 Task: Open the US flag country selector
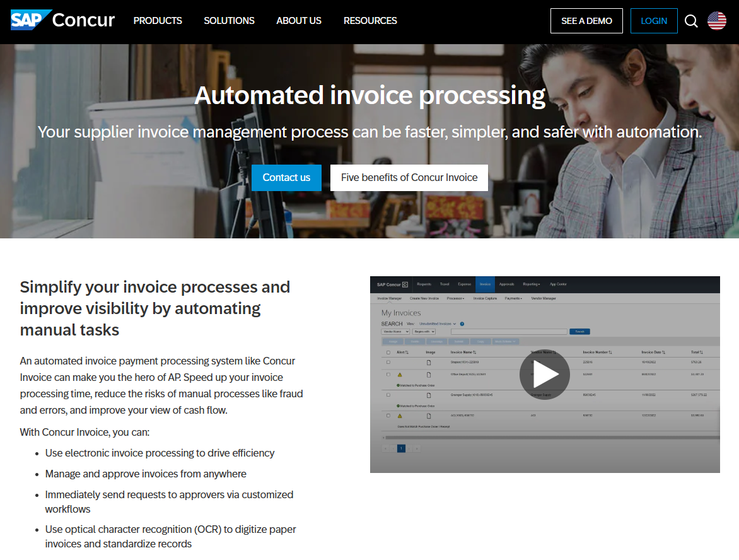[x=717, y=21]
